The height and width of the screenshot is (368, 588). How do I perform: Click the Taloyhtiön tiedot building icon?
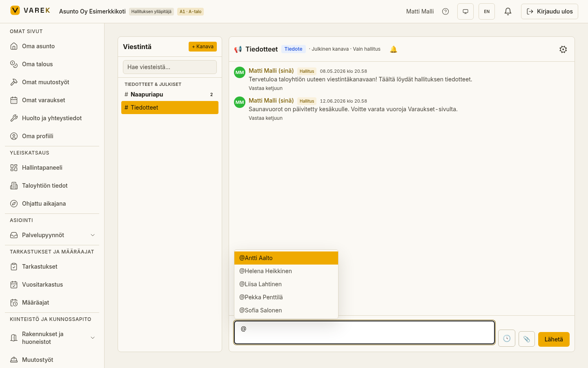click(x=14, y=186)
